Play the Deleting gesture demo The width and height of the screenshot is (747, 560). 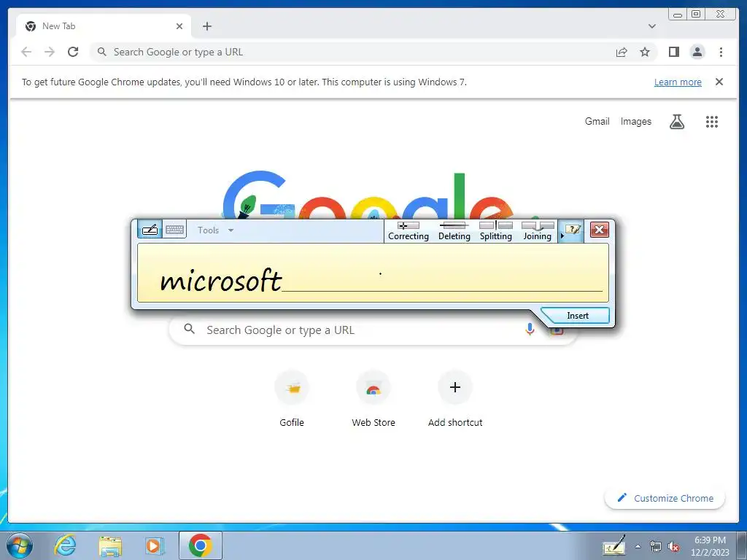coord(454,231)
